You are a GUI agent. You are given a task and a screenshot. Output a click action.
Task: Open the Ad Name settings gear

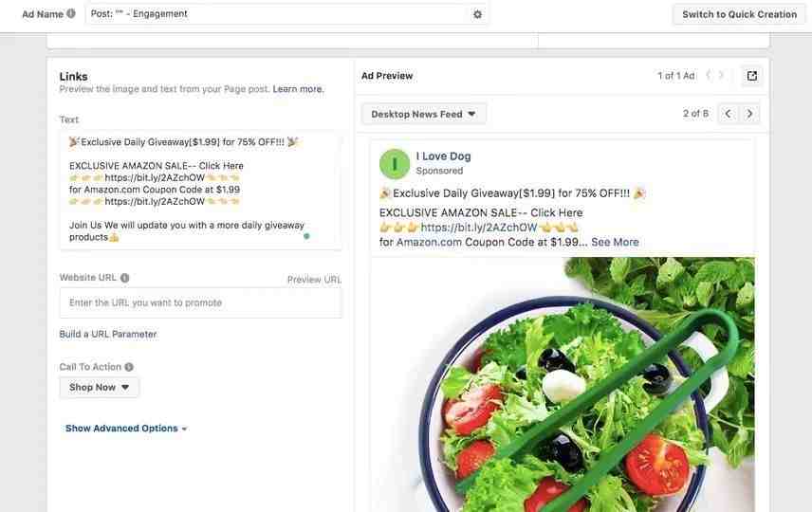pos(477,14)
